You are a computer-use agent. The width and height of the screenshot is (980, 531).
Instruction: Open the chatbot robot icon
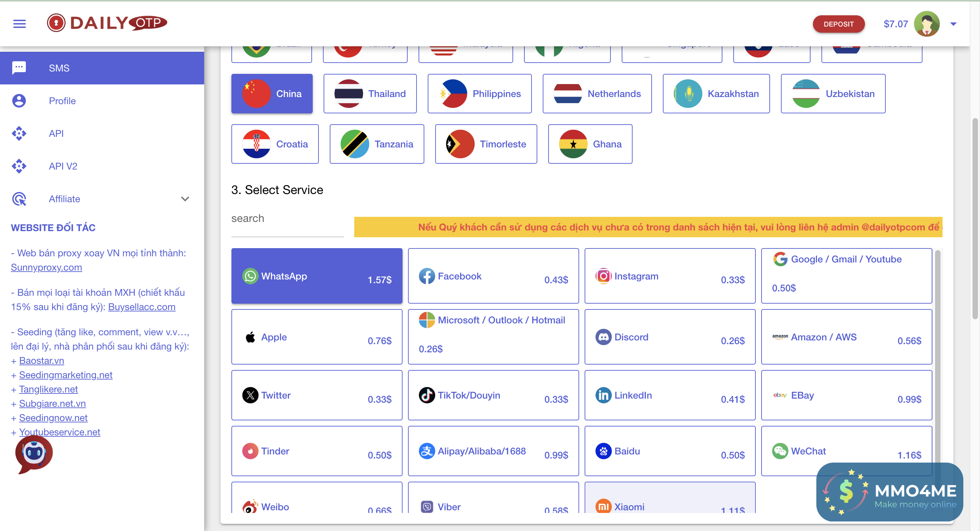[x=34, y=453]
